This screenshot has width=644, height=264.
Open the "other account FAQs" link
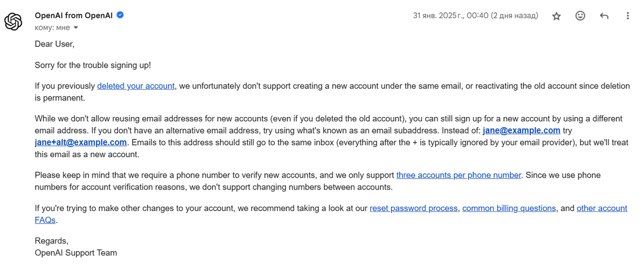pos(602,208)
